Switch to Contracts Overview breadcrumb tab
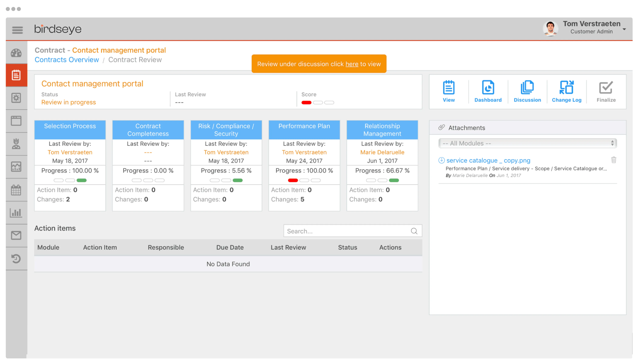 point(66,59)
